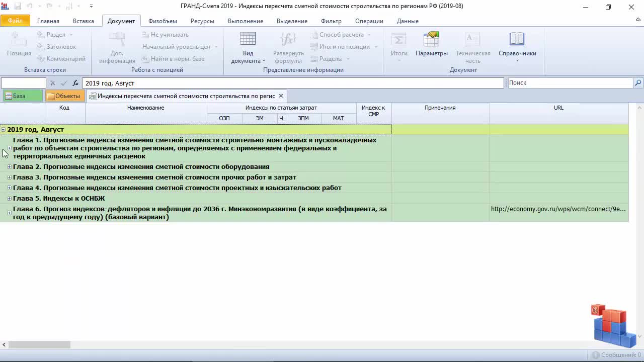Expand Глава 6 deflator forecast node

[x=9, y=213]
